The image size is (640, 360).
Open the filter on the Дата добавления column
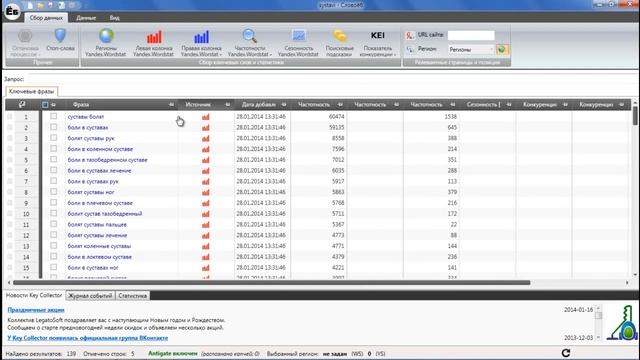point(284,104)
